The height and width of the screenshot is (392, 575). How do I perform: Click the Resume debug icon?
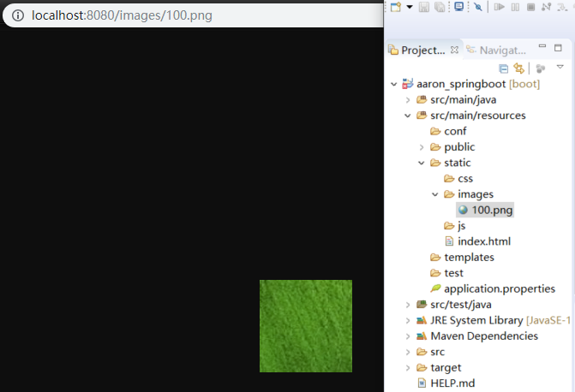[x=499, y=7]
